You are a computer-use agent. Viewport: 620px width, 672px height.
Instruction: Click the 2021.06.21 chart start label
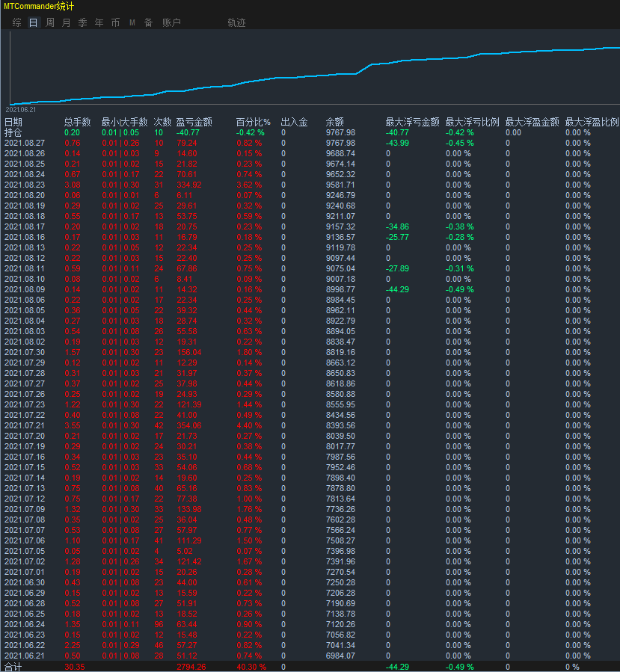(21, 109)
